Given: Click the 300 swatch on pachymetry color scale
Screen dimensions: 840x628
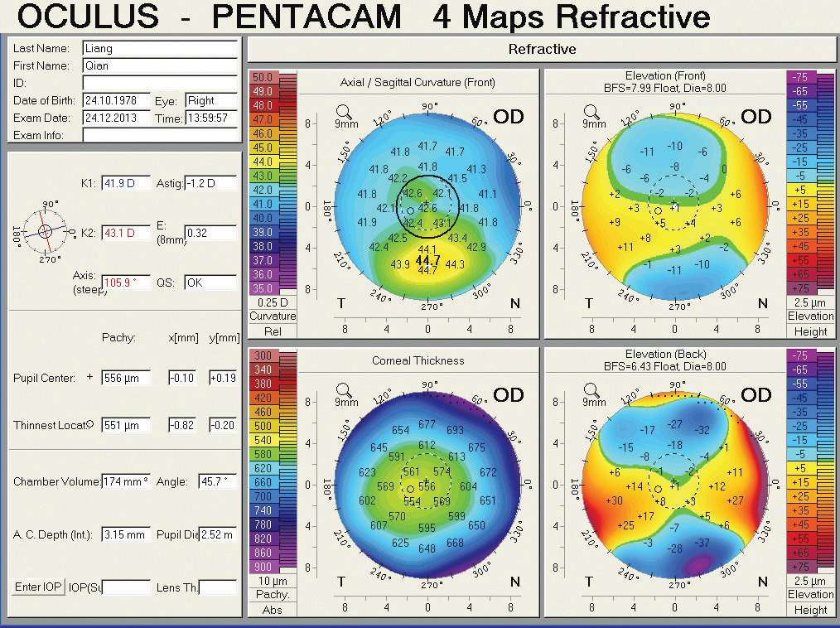Looking at the screenshot, I should 263,355.
